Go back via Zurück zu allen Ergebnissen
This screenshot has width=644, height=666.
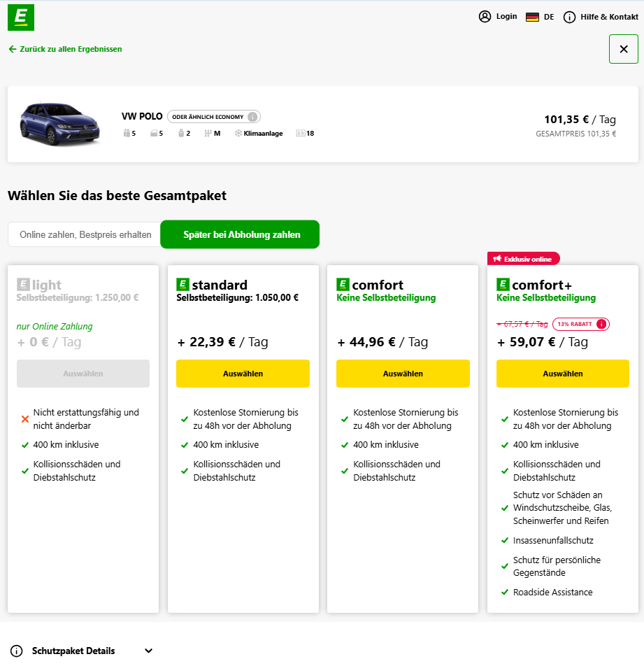tap(65, 49)
